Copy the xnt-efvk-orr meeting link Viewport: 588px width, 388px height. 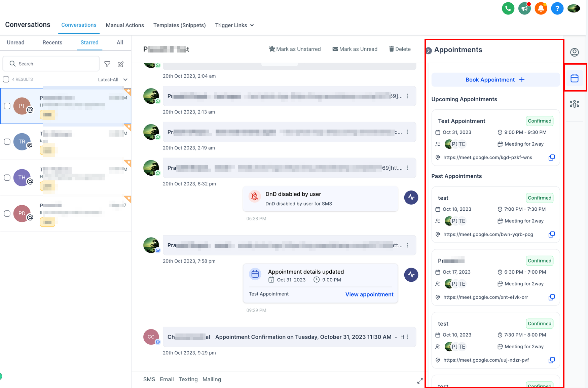click(x=552, y=297)
